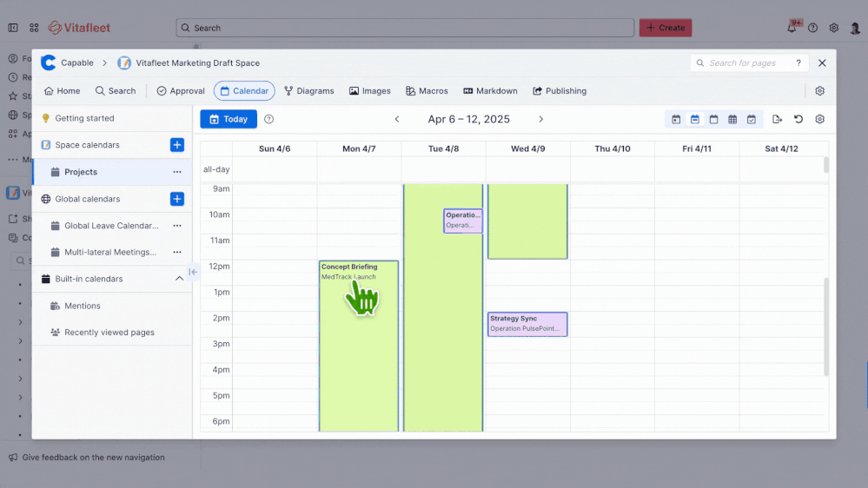Open the user profile avatar
868x488 pixels.
click(x=855, y=28)
